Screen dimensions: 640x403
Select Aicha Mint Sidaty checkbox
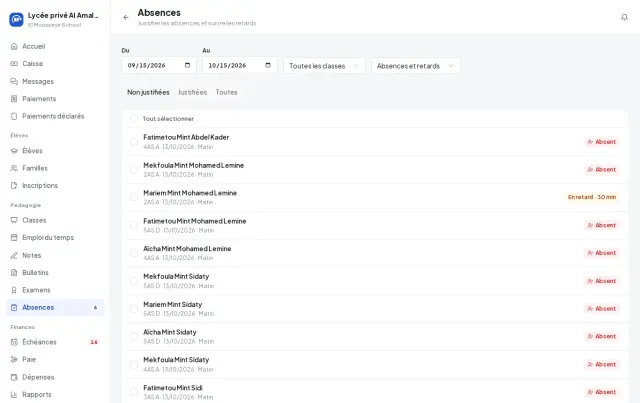pyautogui.click(x=134, y=336)
